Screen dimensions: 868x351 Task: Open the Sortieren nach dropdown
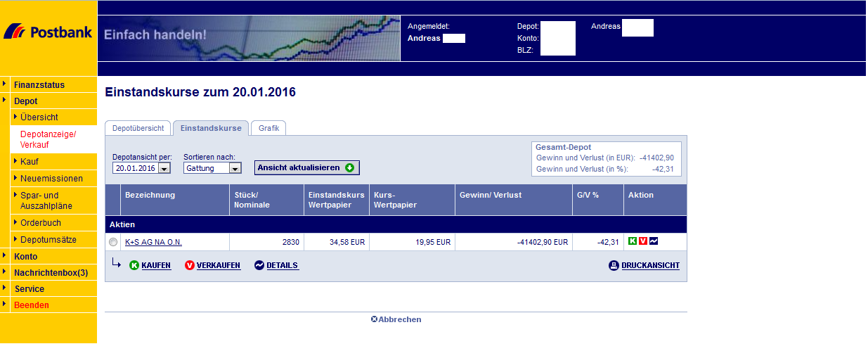[235, 168]
